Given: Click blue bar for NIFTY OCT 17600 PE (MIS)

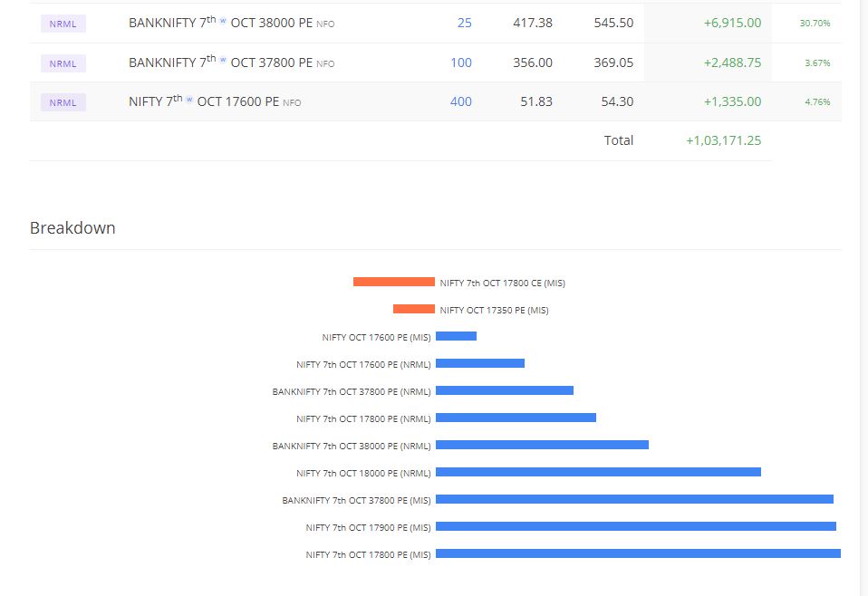Looking at the screenshot, I should tap(456, 336).
